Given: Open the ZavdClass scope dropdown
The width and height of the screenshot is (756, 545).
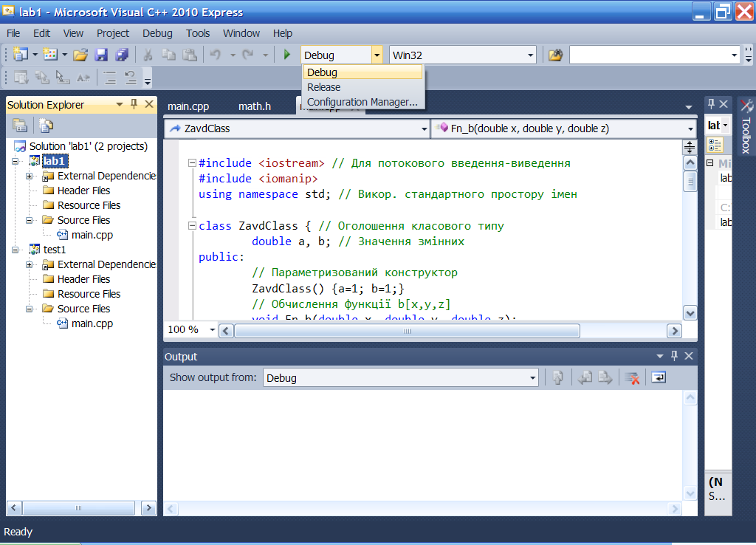Looking at the screenshot, I should tap(424, 128).
